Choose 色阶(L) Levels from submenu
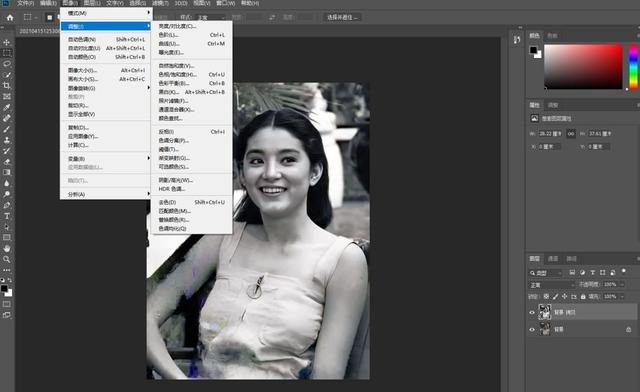 (x=192, y=35)
